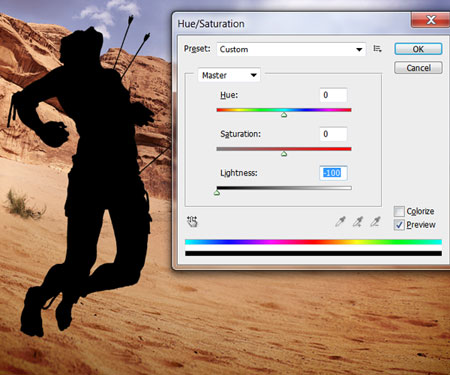
Task: Click the Lightness value field
Action: (x=333, y=173)
